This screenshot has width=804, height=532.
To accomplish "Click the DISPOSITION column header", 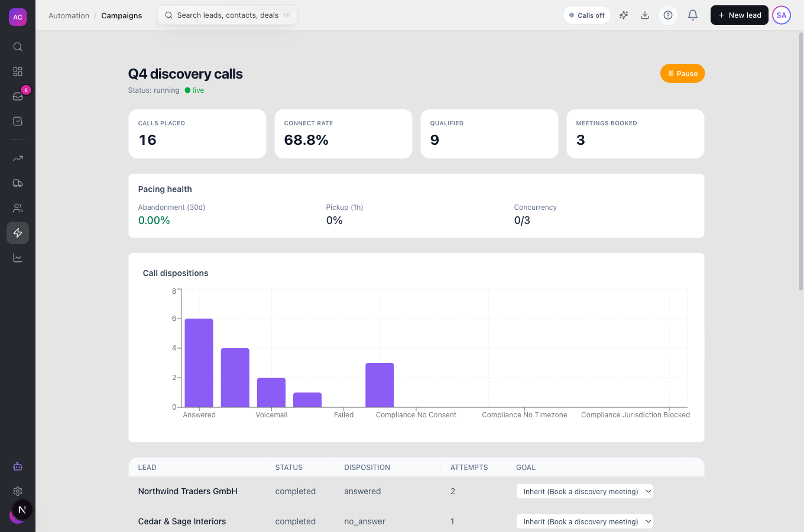I will point(367,468).
